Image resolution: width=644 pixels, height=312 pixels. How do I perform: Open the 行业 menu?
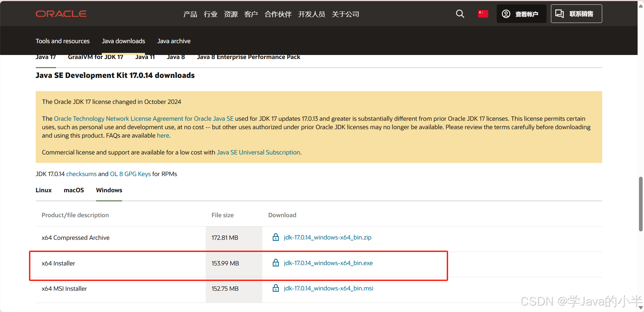tap(210, 14)
